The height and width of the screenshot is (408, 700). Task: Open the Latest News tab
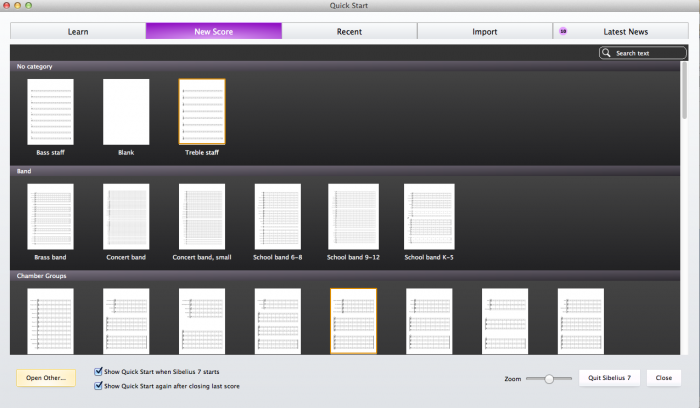point(621,31)
